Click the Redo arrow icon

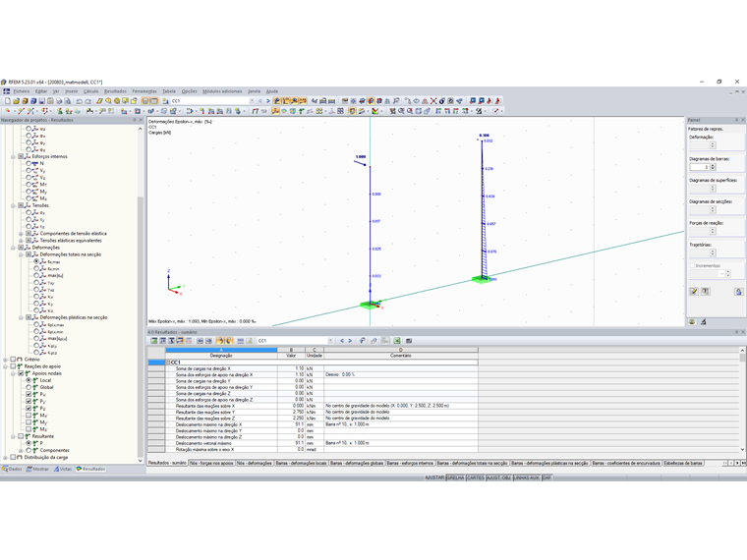coord(87,101)
